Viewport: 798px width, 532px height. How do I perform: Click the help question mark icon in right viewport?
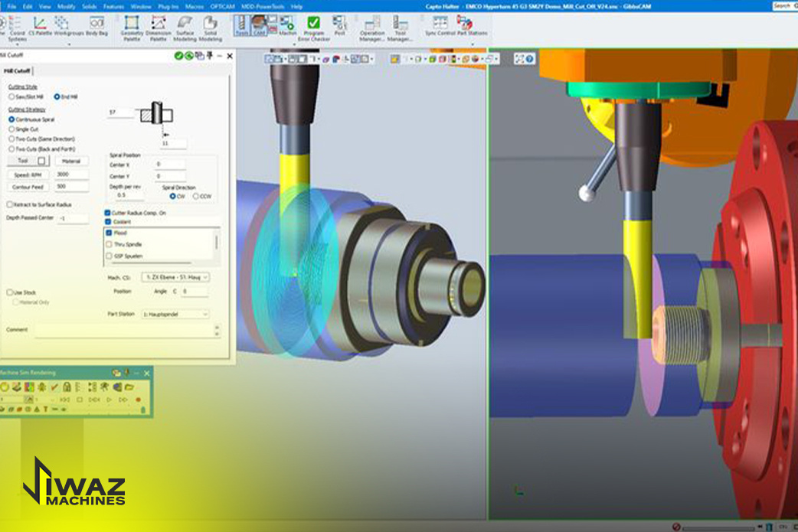(x=530, y=59)
